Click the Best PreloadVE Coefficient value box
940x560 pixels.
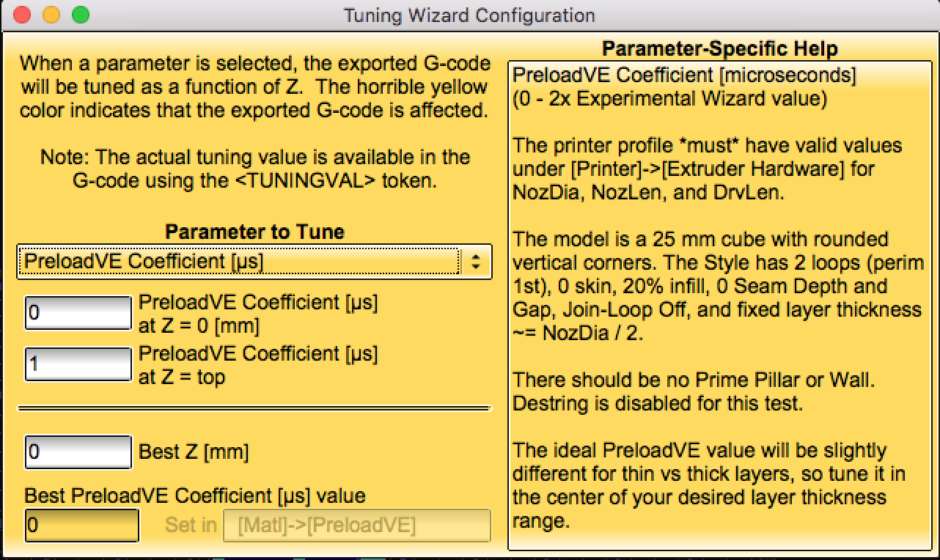(81, 526)
